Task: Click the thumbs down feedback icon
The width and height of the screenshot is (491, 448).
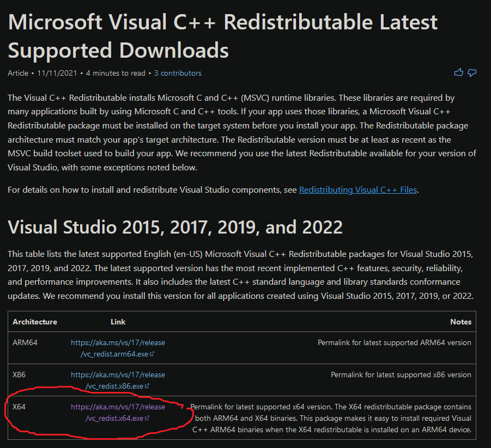Action: 472,73
